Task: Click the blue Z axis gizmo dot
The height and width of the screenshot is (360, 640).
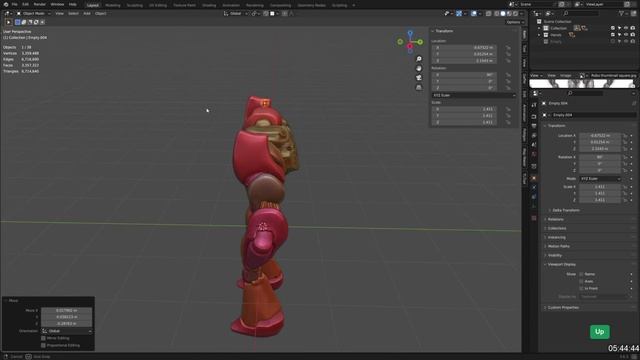Action: click(x=410, y=33)
